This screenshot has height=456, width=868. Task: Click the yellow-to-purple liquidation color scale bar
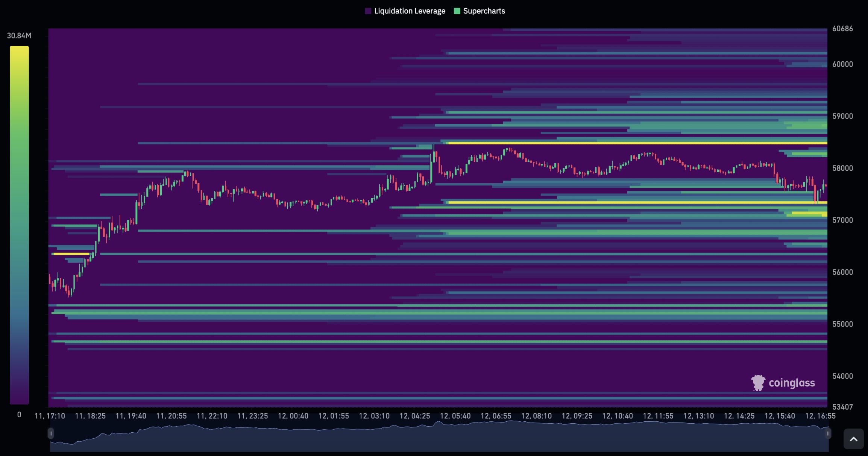[x=19, y=225]
